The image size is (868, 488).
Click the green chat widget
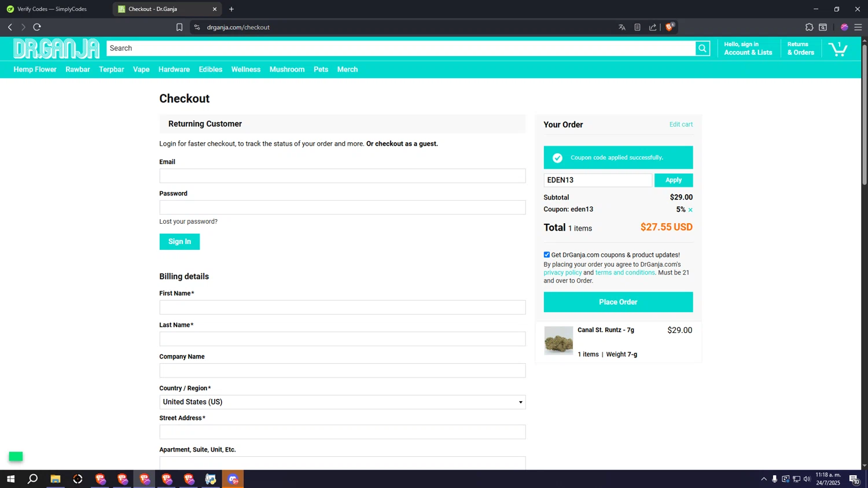[16, 457]
